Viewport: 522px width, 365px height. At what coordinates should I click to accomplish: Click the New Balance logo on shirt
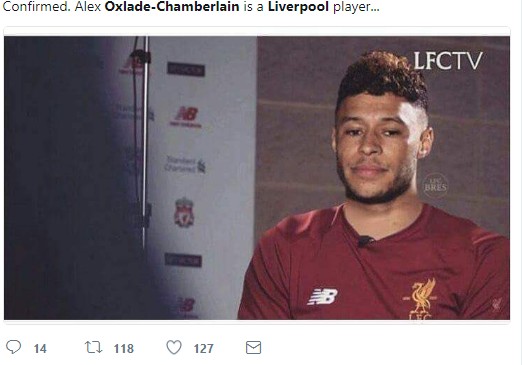tap(322, 296)
